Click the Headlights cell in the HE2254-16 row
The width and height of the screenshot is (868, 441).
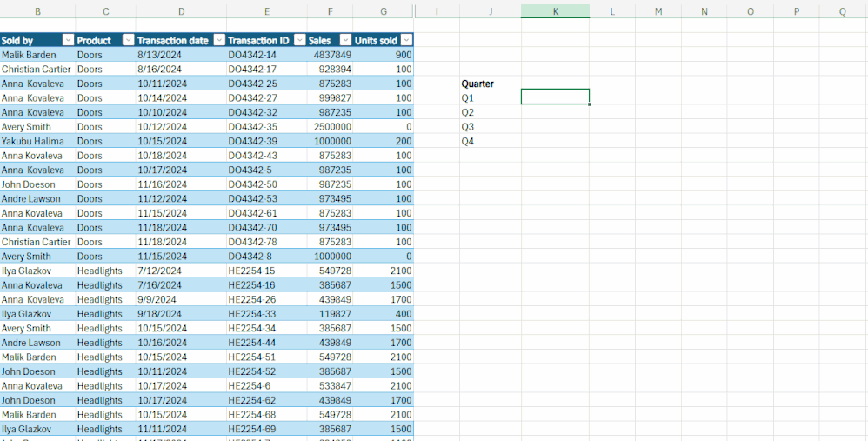(x=106, y=285)
